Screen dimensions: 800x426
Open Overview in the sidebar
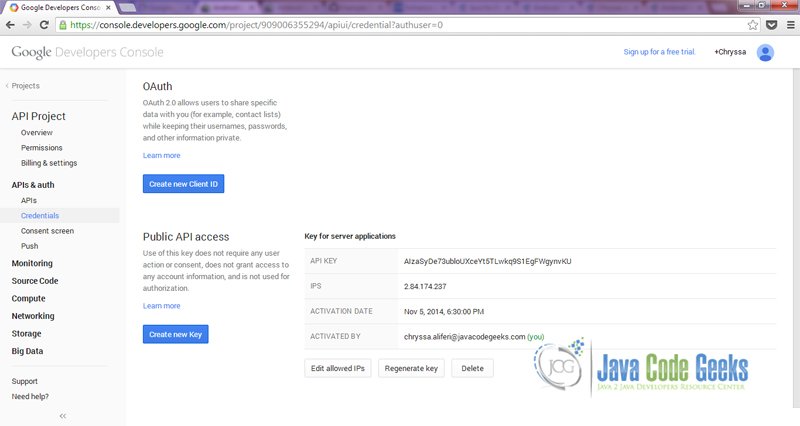click(37, 133)
